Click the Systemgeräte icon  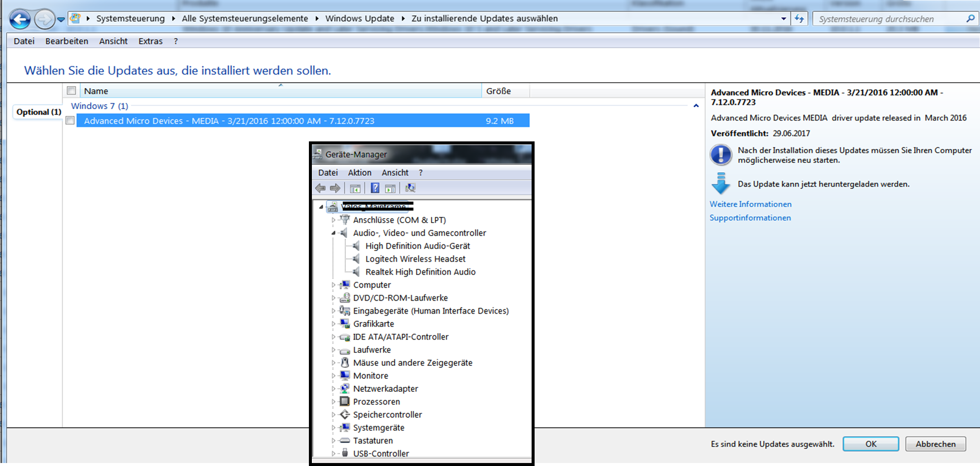(x=344, y=427)
